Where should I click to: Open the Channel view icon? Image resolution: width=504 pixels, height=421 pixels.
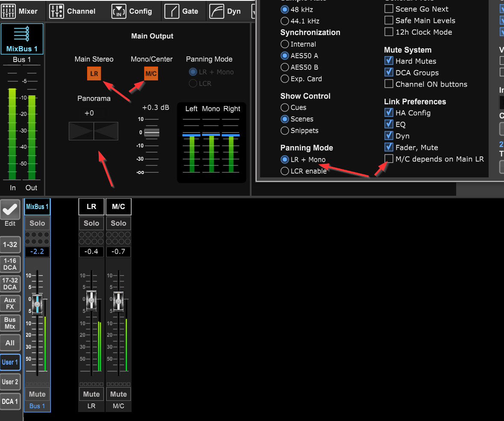(56, 11)
